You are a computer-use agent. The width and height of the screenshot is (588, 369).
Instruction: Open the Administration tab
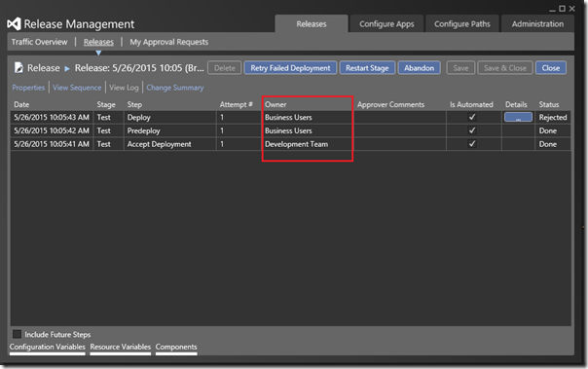pos(537,24)
